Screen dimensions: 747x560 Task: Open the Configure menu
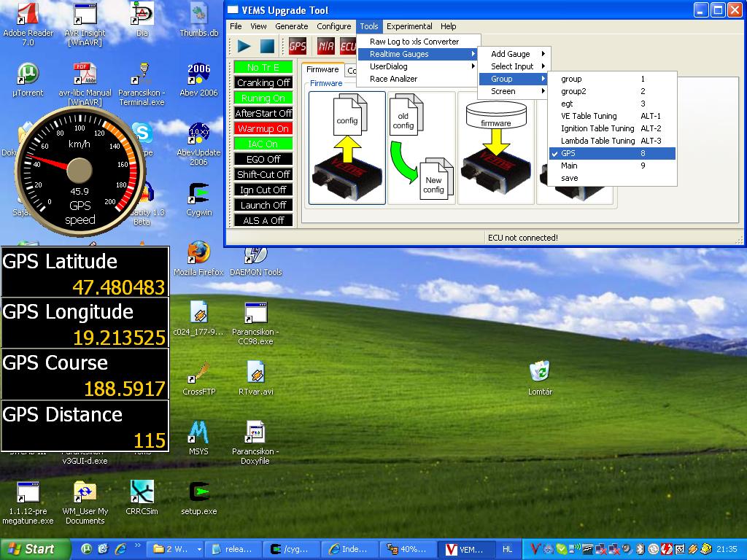(x=334, y=27)
